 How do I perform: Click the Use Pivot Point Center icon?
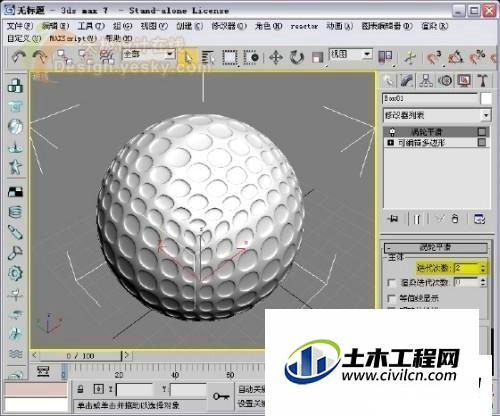[x=385, y=57]
